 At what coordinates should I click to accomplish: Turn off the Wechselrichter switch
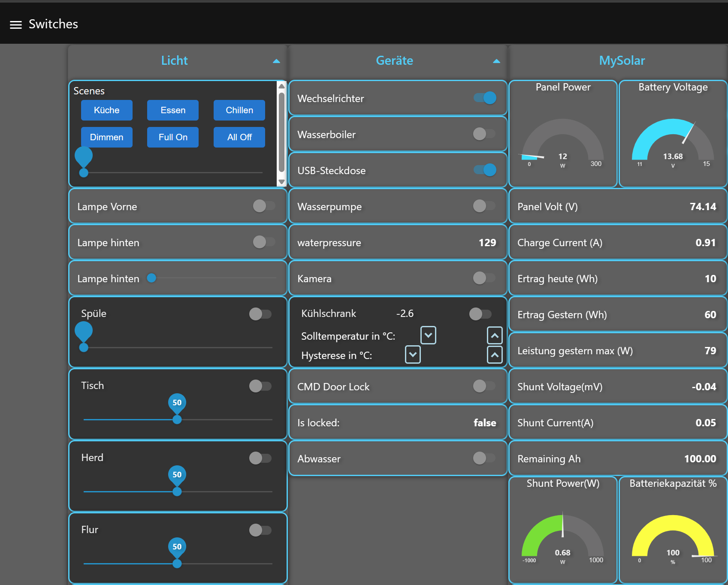pos(485,98)
